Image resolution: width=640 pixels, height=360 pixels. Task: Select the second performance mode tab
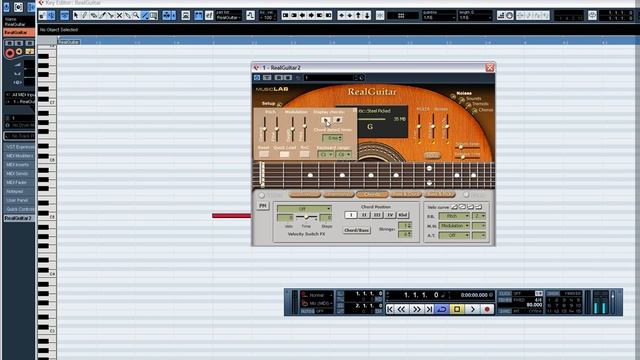pos(339,194)
